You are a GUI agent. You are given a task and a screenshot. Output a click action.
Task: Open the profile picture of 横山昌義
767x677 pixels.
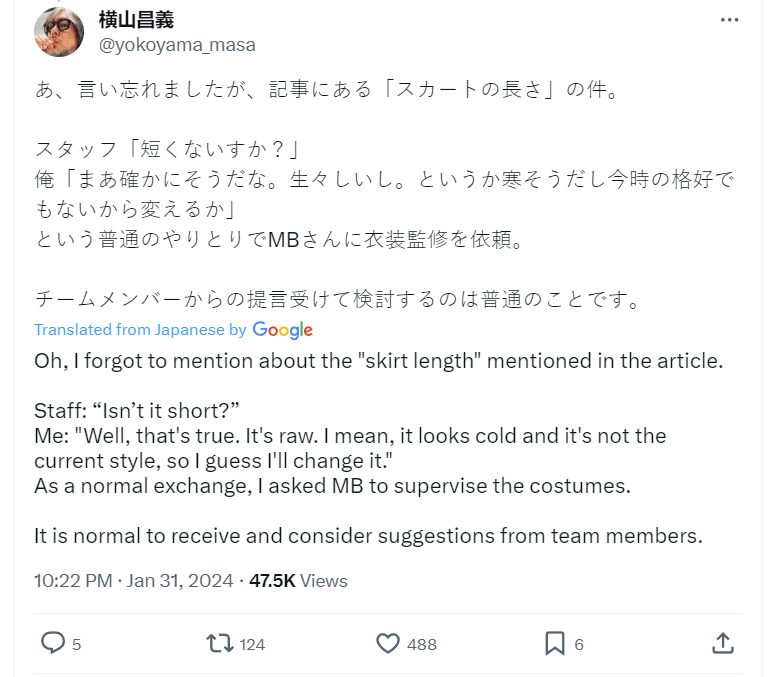pos(60,32)
